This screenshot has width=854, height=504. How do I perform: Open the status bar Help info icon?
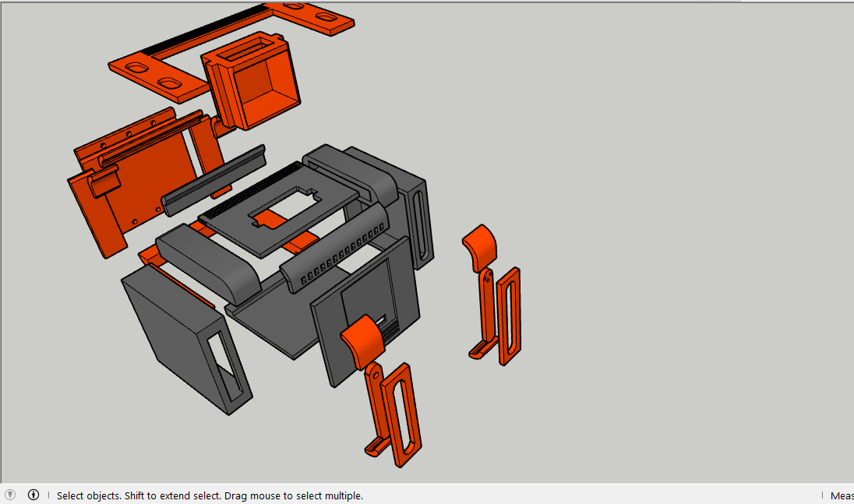point(32,495)
